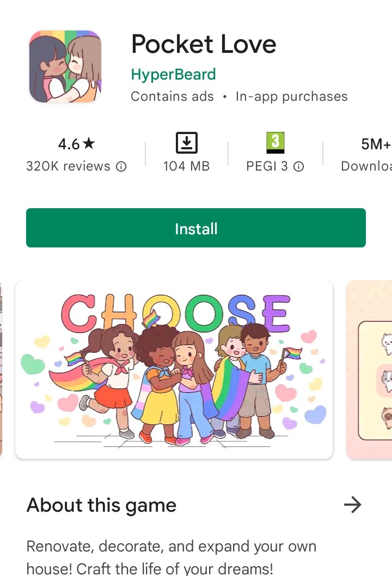The image size is (392, 576).
Task: Click the Pocket Love title text
Action: 204,44
